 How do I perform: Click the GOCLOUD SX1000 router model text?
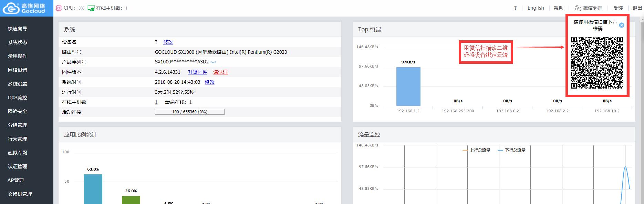click(221, 52)
